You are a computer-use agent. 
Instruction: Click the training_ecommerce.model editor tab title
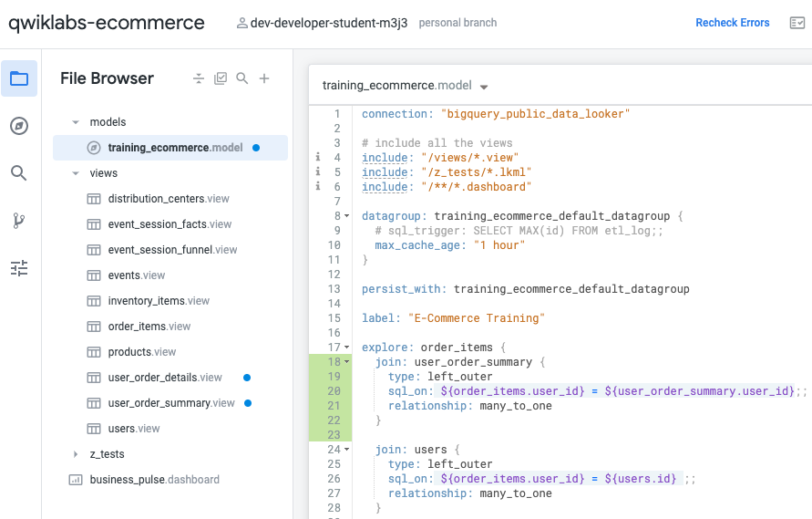(396, 86)
